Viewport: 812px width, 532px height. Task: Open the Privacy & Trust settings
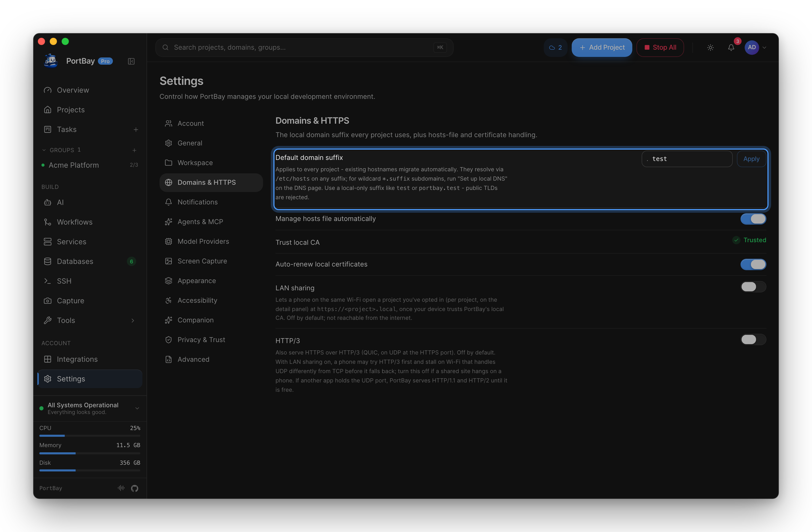[211, 340]
